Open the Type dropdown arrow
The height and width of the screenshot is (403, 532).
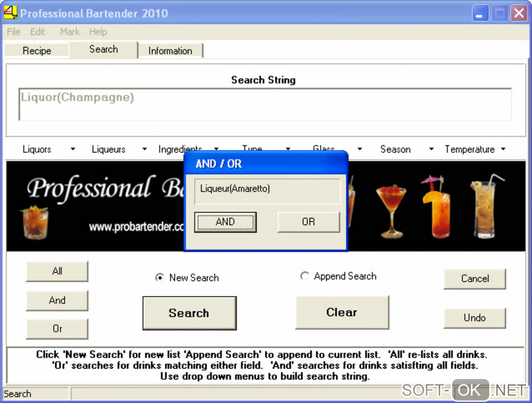288,149
